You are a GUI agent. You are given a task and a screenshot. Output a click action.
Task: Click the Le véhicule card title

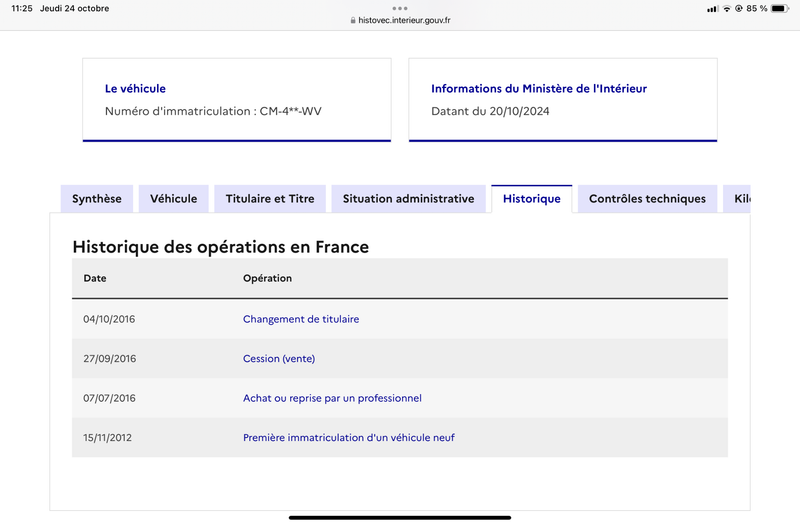(x=135, y=88)
